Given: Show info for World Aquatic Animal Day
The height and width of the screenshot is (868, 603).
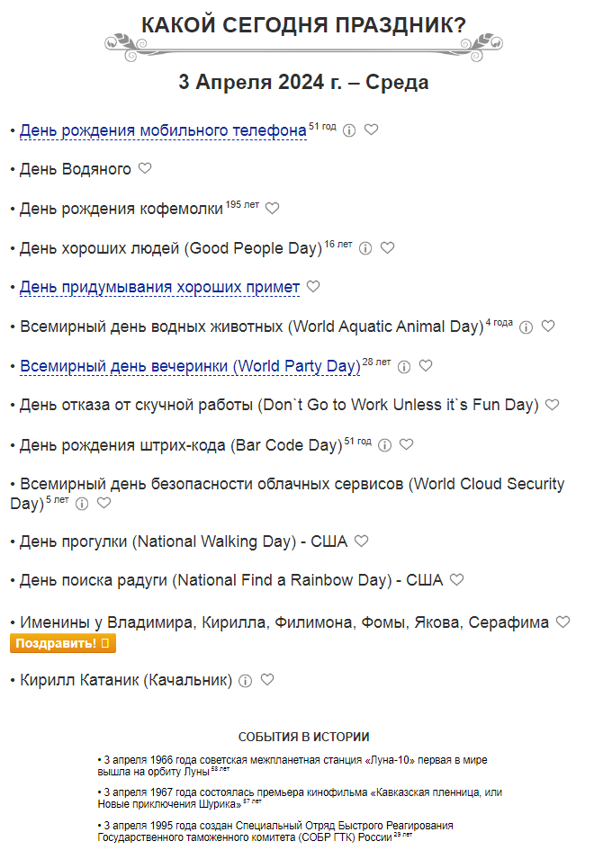Looking at the screenshot, I should 526,327.
